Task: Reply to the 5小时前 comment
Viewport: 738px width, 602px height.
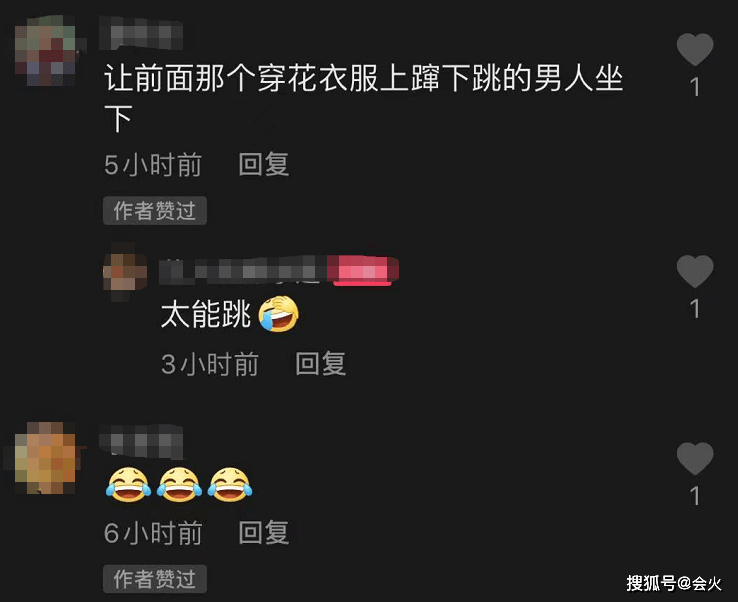Action: [264, 164]
